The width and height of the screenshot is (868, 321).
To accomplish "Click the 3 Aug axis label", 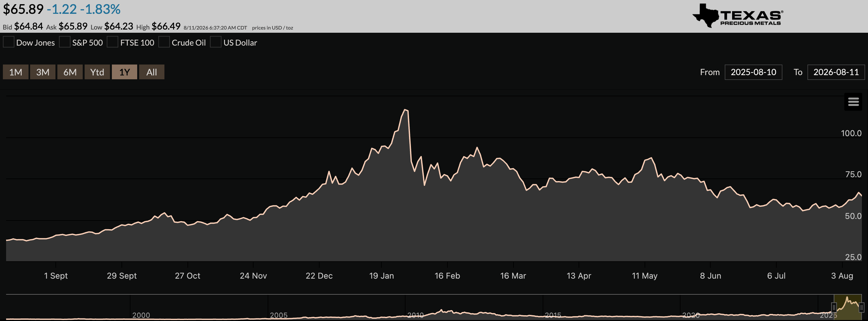I will click(x=842, y=276).
